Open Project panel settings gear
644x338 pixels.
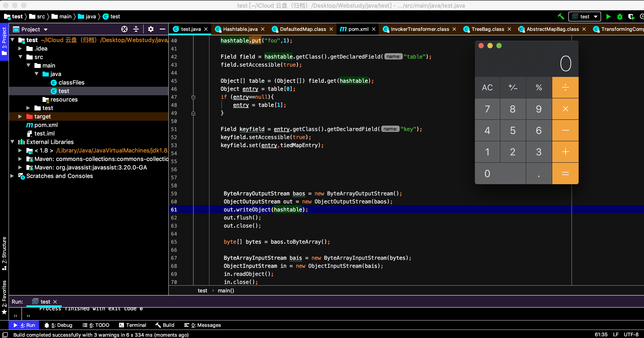point(151,29)
